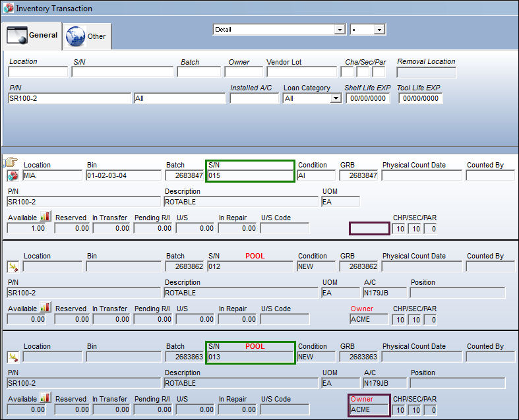Click the S/N filter field
Screen dimensions: 519x420
point(122,72)
